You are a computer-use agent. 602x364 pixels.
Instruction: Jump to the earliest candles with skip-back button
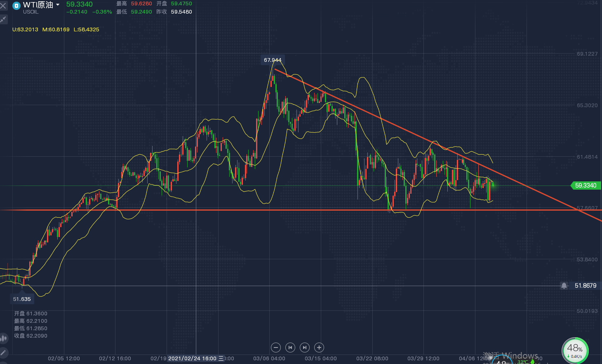[290, 348]
